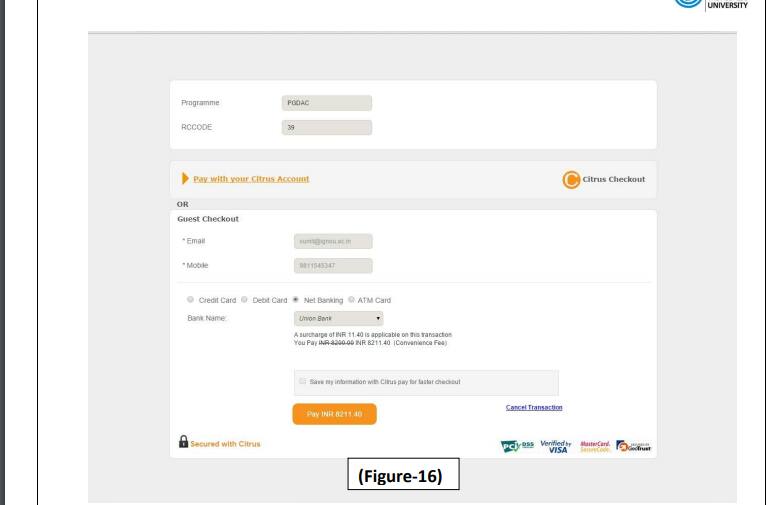
Task: Enable Save my information with Citrus checkbox
Action: 302,381
